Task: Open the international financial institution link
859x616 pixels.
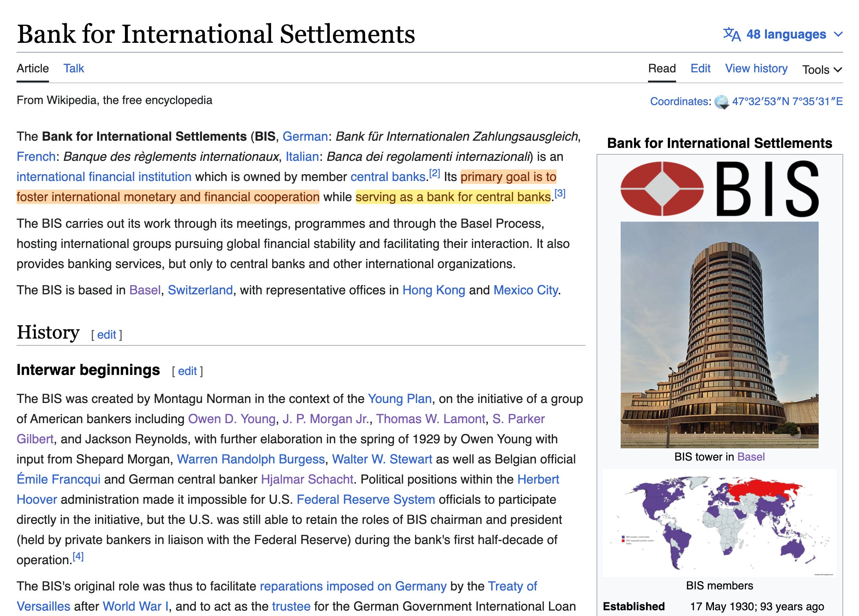Action: click(104, 177)
